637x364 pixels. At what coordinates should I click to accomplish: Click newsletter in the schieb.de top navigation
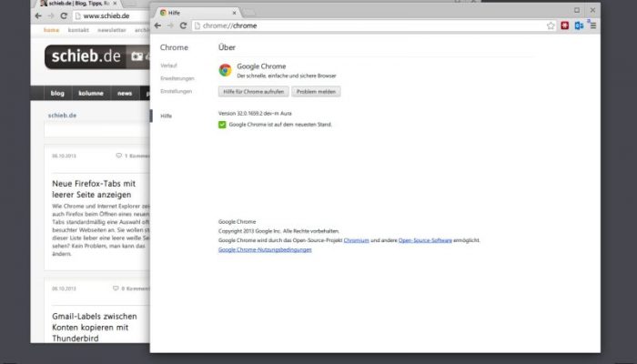coord(112,30)
